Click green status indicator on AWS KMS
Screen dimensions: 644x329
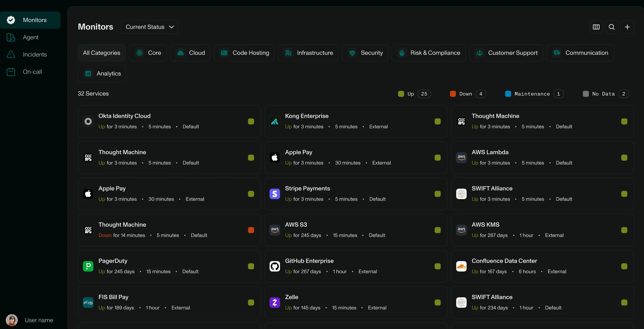(624, 230)
